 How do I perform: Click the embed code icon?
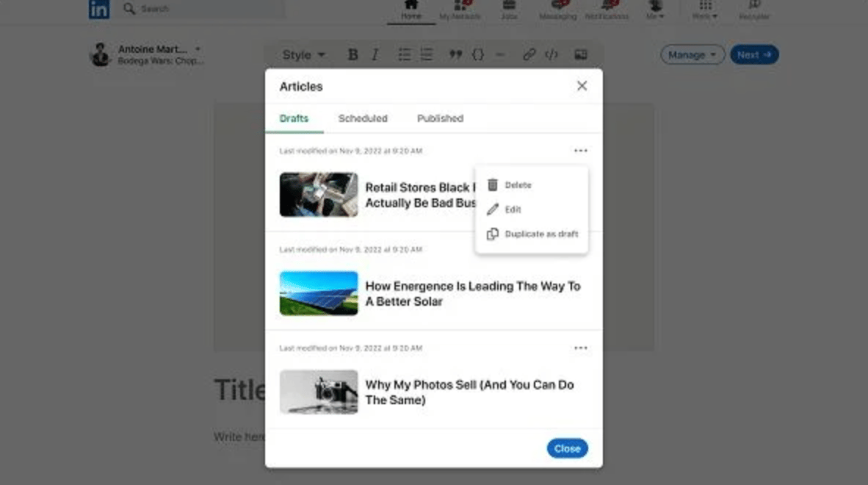click(551, 54)
